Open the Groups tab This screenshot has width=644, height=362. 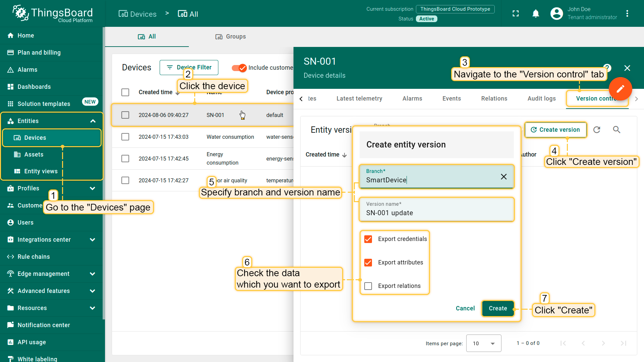click(x=230, y=37)
